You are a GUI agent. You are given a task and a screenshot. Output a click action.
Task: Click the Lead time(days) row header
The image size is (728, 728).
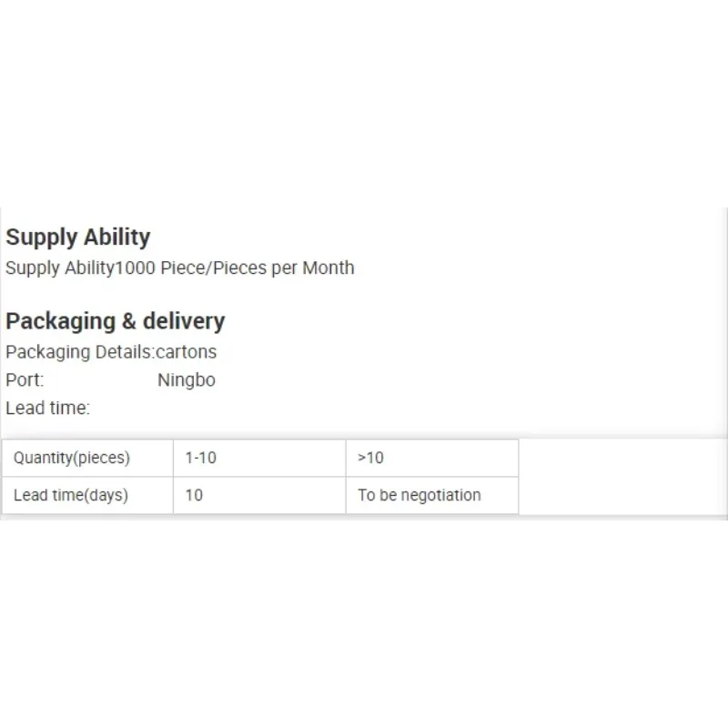[x=87, y=495]
